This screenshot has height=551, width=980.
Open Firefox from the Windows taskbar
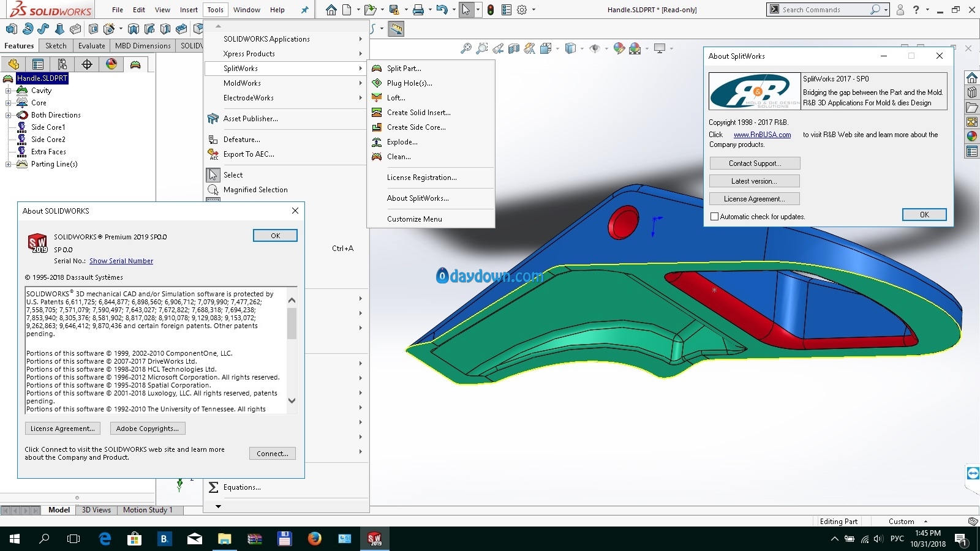pos(315,539)
